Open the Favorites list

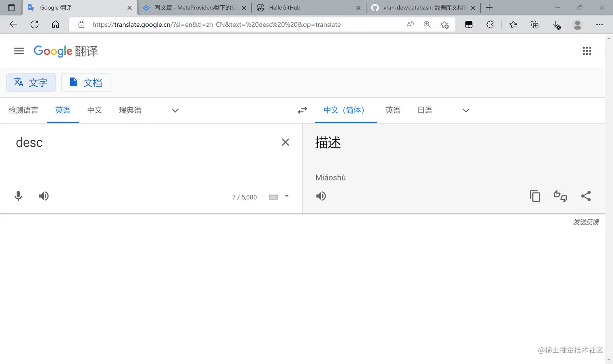pos(513,24)
